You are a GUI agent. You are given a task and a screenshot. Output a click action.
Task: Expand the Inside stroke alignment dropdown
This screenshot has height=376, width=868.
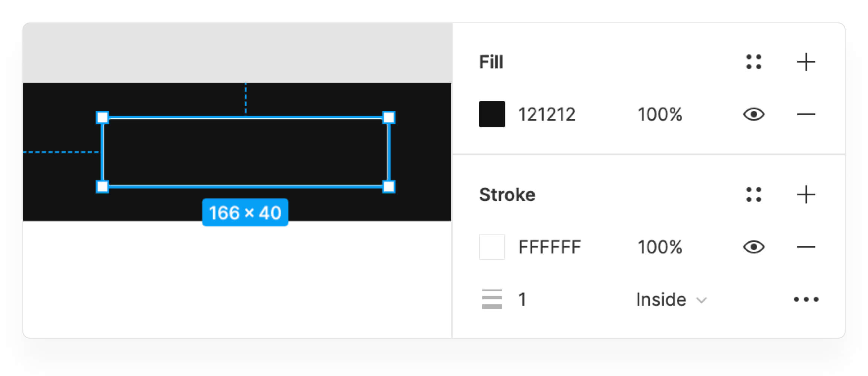pos(671,300)
